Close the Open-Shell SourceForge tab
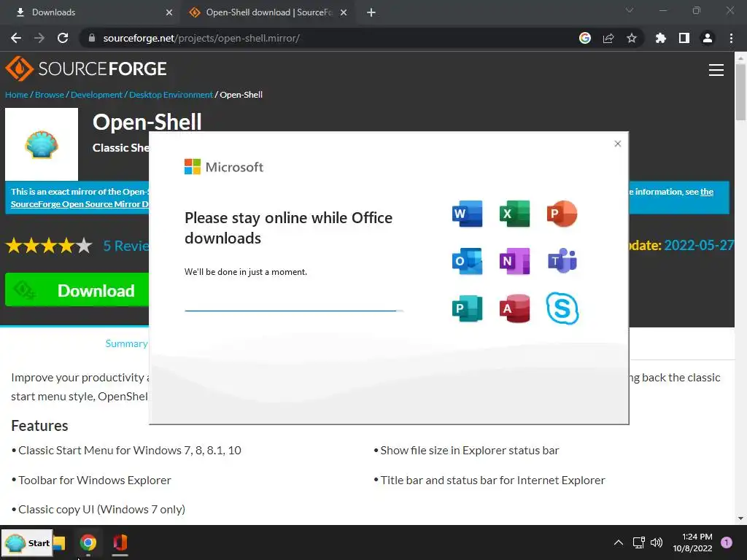 344,12
